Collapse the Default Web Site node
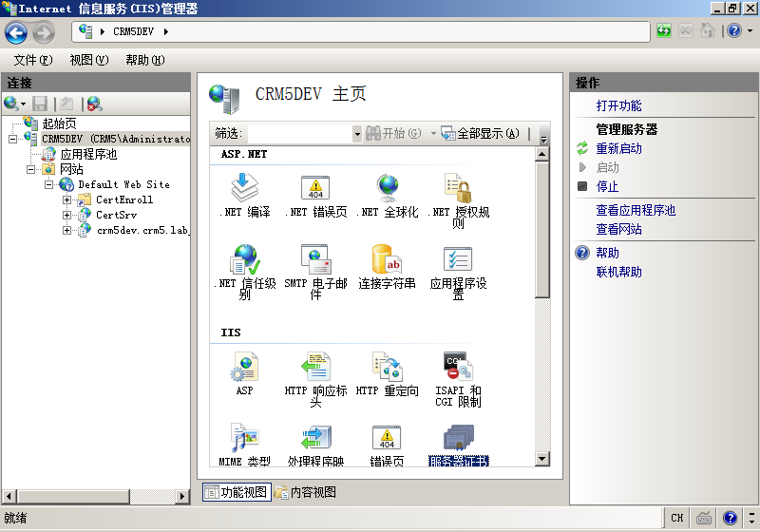Viewport: 760px width, 532px height. [49, 184]
